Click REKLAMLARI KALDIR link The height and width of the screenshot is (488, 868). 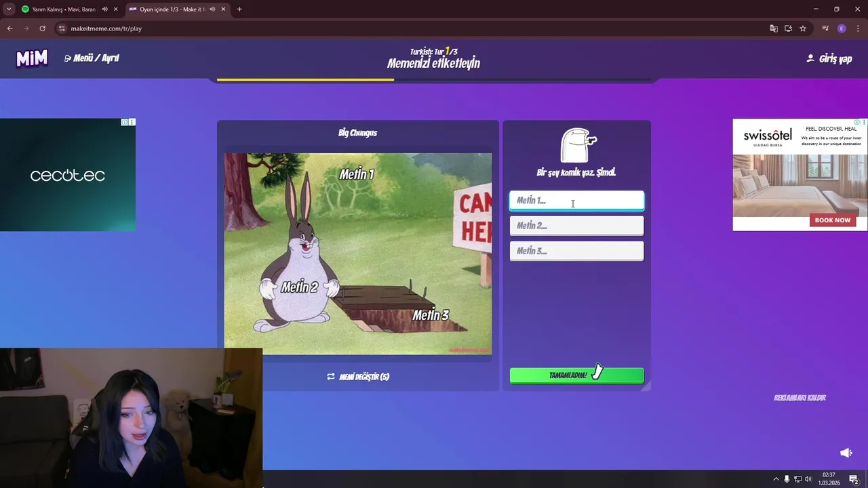(x=800, y=398)
